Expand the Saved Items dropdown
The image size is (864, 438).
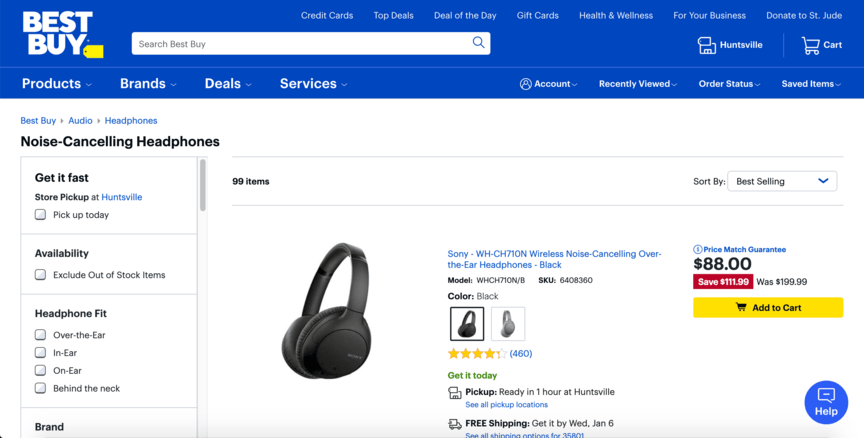click(x=812, y=84)
